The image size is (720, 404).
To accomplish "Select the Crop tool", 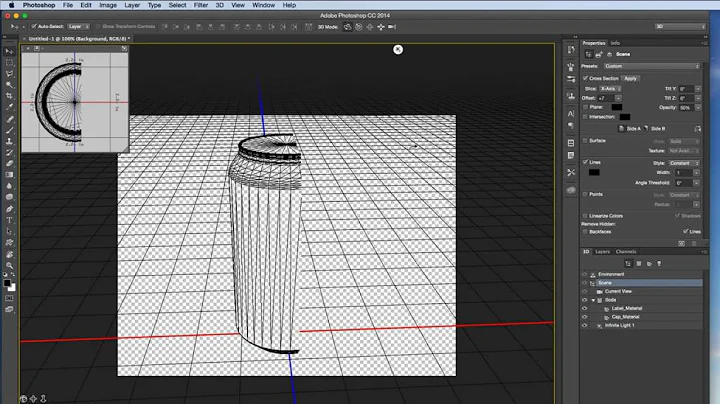I will 9,96.
